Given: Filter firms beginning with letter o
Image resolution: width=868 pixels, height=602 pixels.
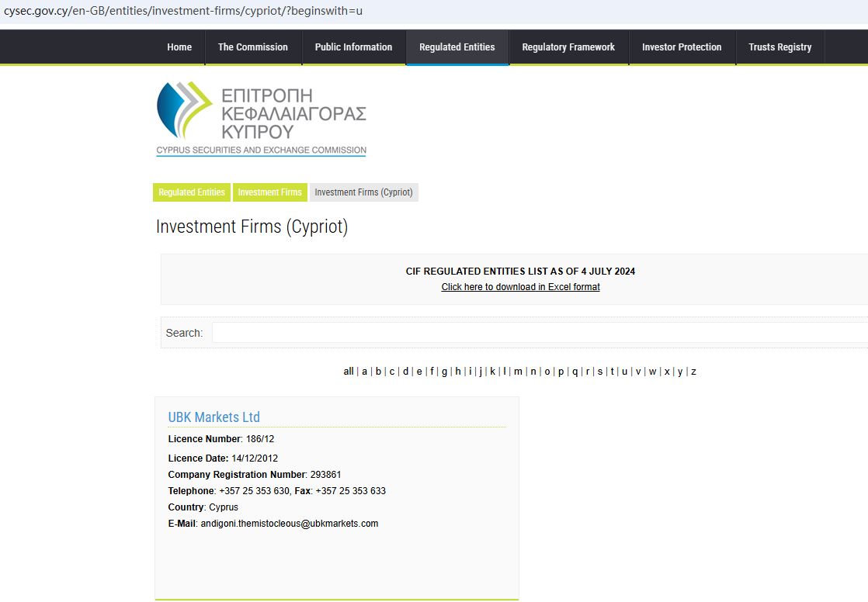Looking at the screenshot, I should click(x=547, y=372).
